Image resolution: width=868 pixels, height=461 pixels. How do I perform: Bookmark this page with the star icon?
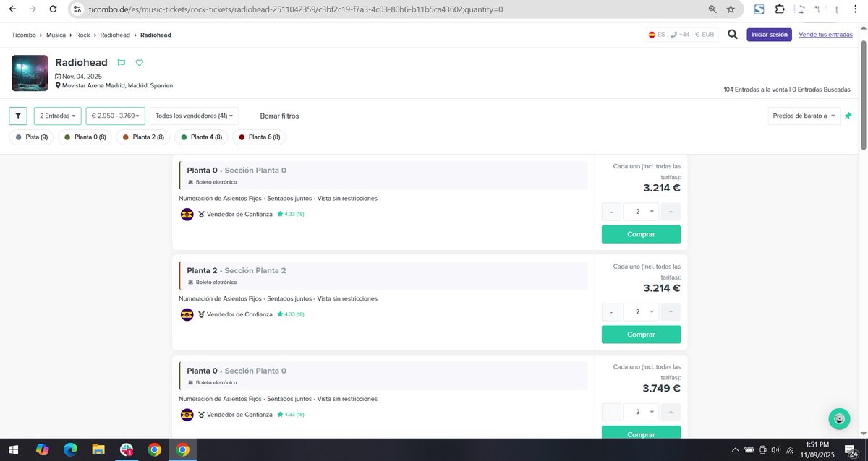click(731, 9)
